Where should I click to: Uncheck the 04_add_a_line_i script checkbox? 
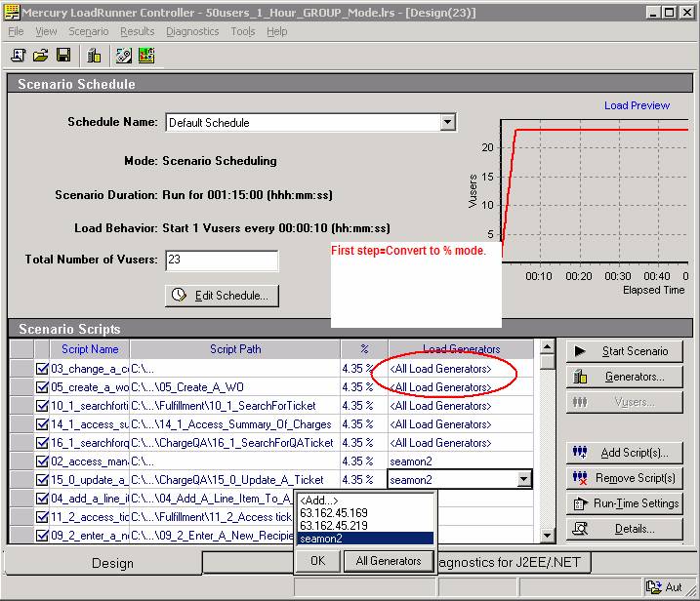tap(42, 498)
